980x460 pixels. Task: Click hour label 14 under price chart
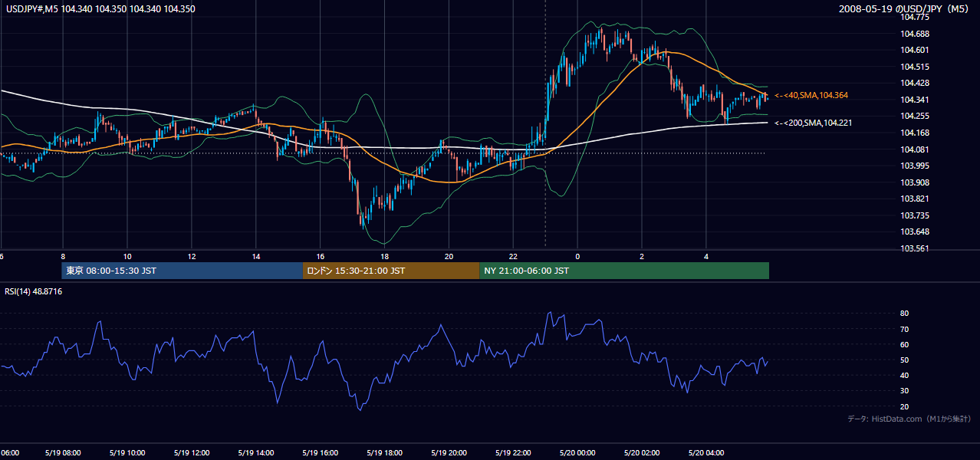[x=256, y=256]
